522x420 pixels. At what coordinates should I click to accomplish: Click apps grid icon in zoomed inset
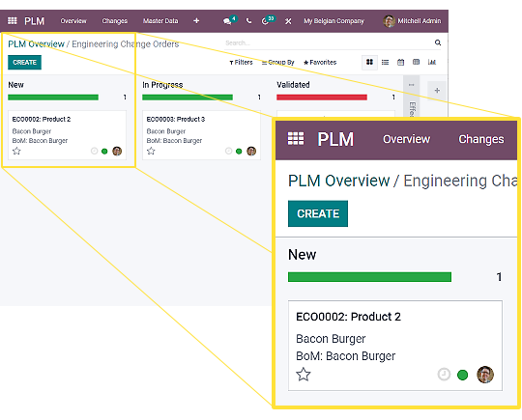296,139
